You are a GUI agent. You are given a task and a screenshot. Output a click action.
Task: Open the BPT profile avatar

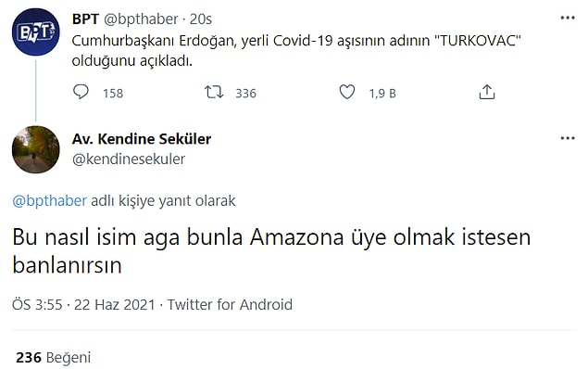click(x=35, y=32)
